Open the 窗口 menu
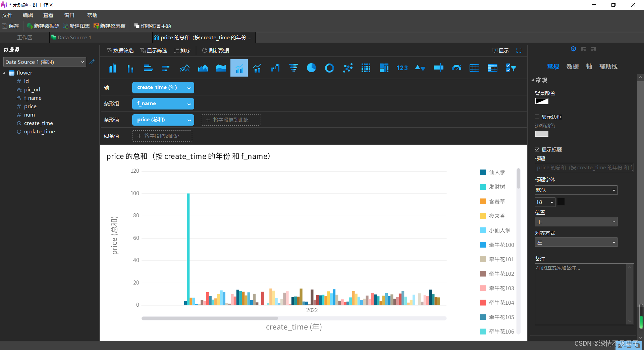The height and width of the screenshot is (350, 644). click(x=69, y=15)
